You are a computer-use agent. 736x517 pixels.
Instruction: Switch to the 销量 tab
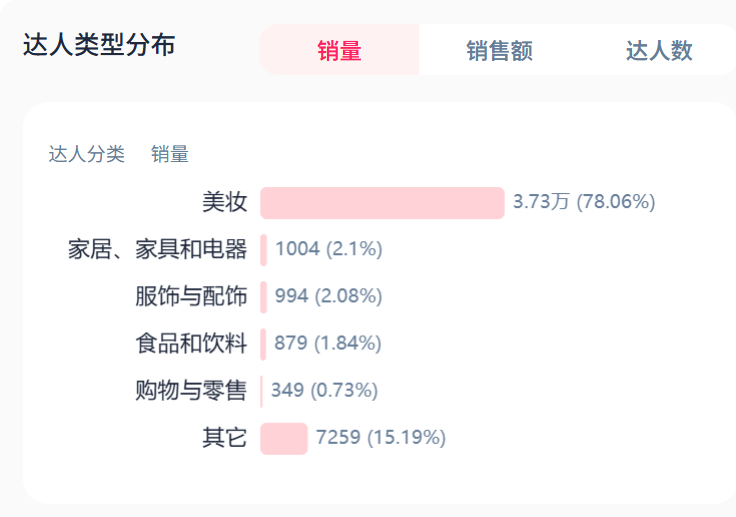(339, 50)
